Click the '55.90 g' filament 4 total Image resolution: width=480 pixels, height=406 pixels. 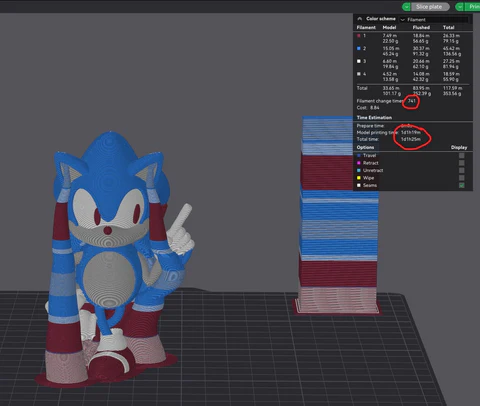tap(451, 79)
